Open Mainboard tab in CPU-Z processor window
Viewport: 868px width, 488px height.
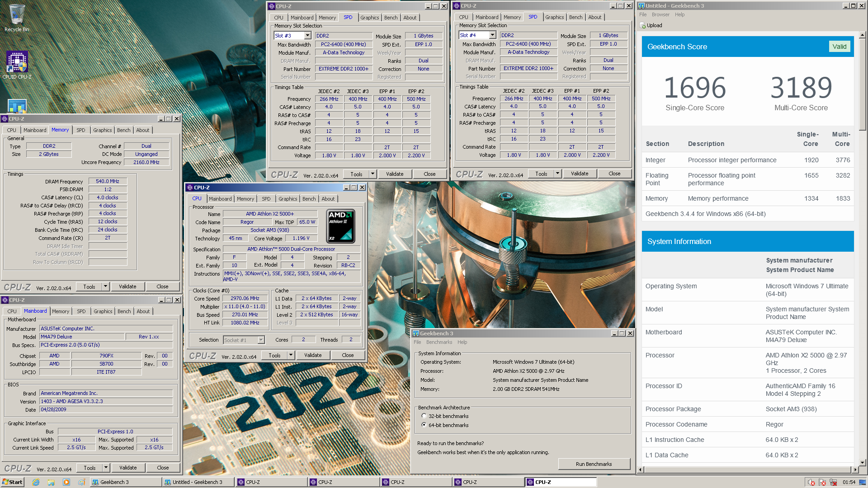coord(220,199)
